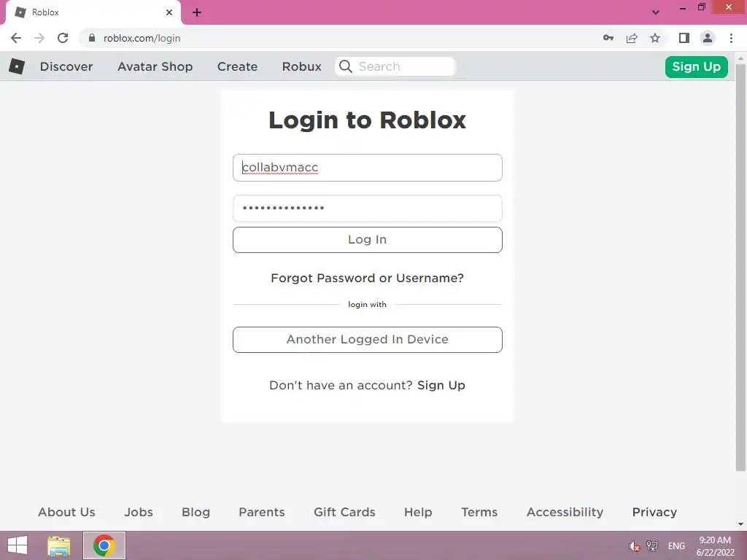
Task: Open Jobs footer link
Action: click(139, 512)
